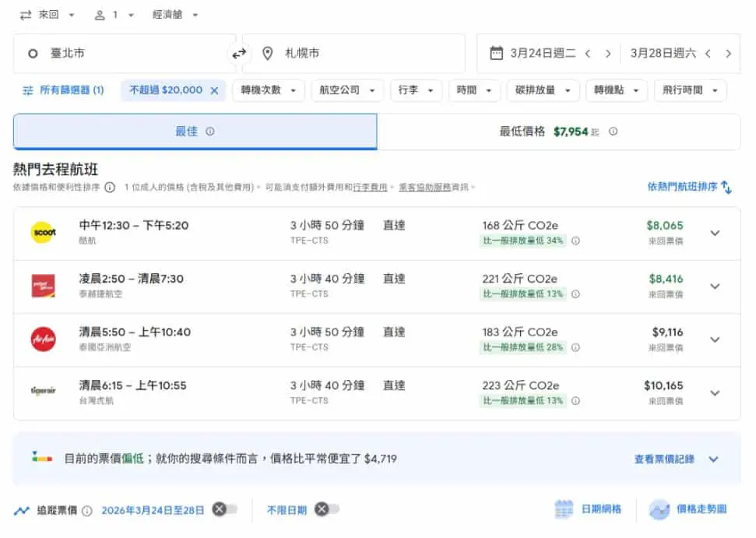Click info icon beside 最佳 tab
This screenshot has width=756, height=538.
point(209,131)
